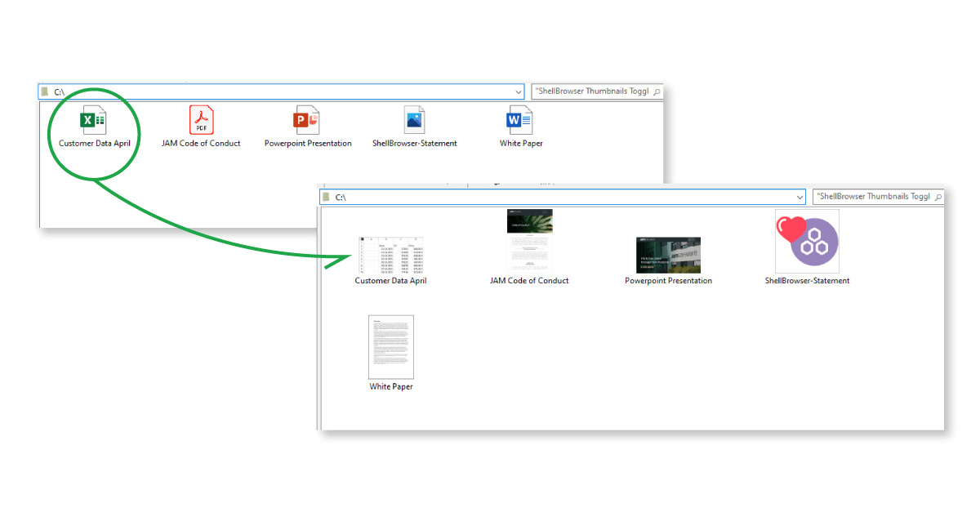Click the C:\ path field in the upper window
980x512 pixels.
pos(278,91)
